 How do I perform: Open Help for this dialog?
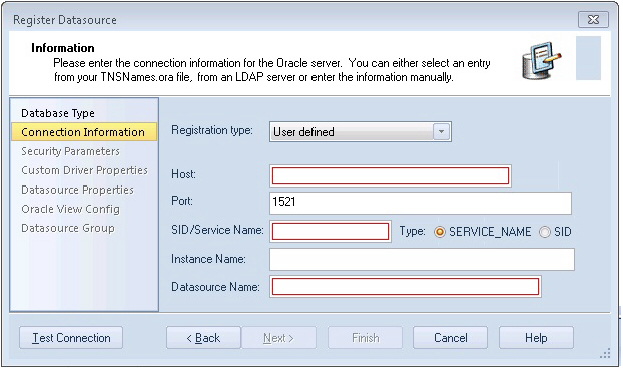click(536, 338)
